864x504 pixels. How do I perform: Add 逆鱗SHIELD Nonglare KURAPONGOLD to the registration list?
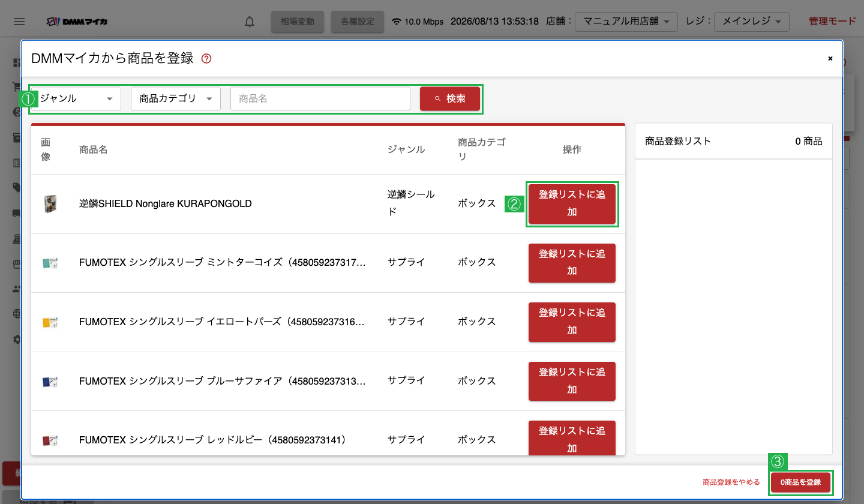(572, 203)
